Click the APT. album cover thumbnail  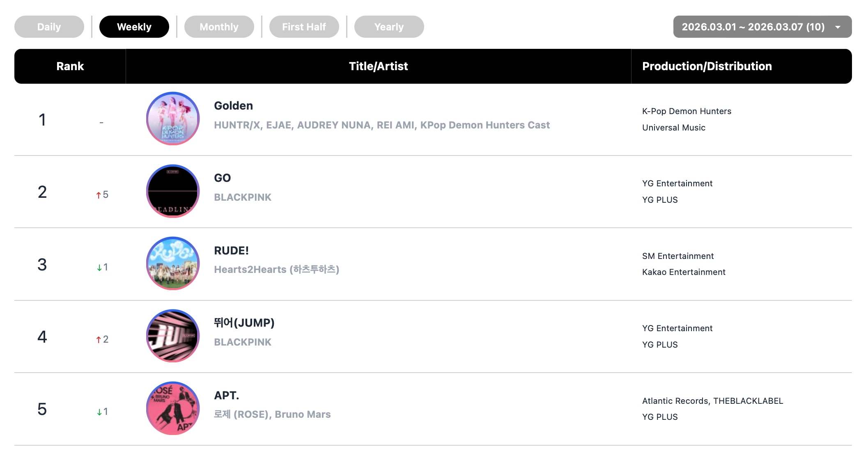tap(173, 408)
